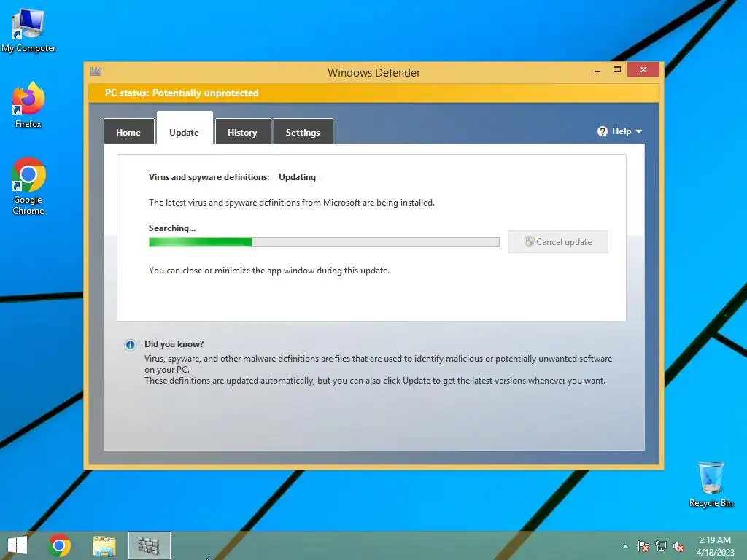Open the Action Center flag icon
The height and width of the screenshot is (560, 747).
pyautogui.click(x=643, y=546)
